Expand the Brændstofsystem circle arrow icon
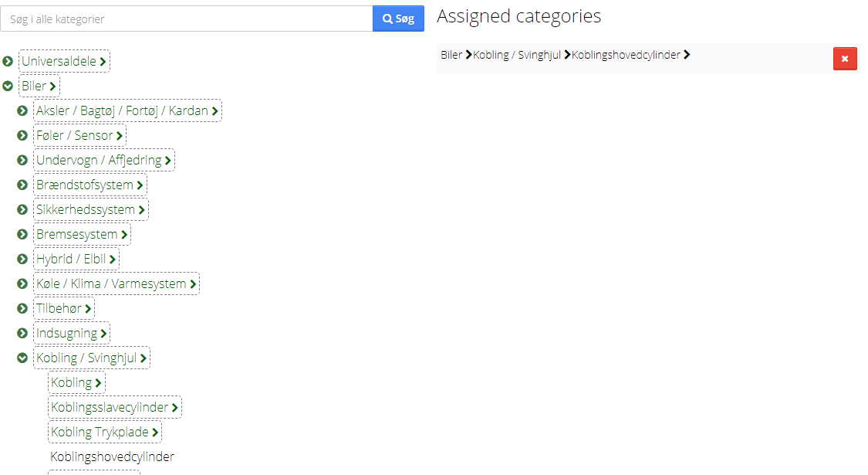The width and height of the screenshot is (868, 475). click(22, 185)
